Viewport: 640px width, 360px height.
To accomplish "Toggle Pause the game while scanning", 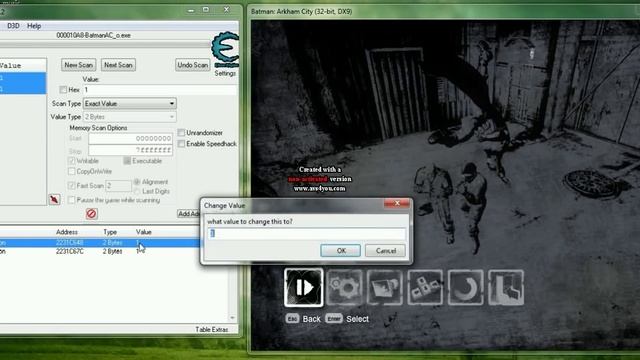I will click(71, 200).
